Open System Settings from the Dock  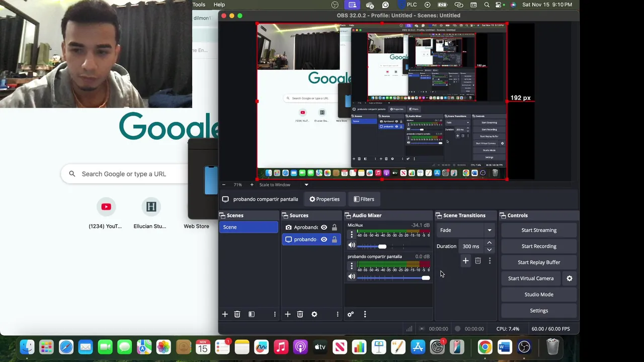click(x=437, y=347)
